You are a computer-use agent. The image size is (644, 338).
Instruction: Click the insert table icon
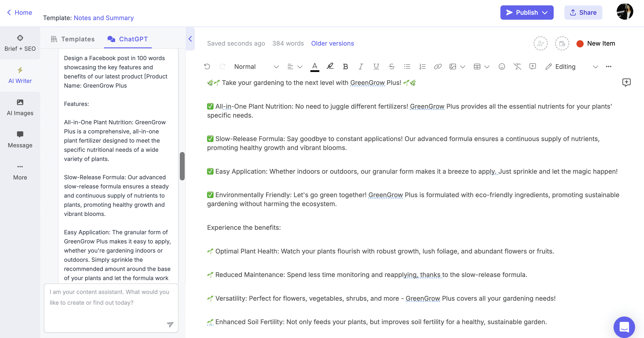(x=477, y=66)
